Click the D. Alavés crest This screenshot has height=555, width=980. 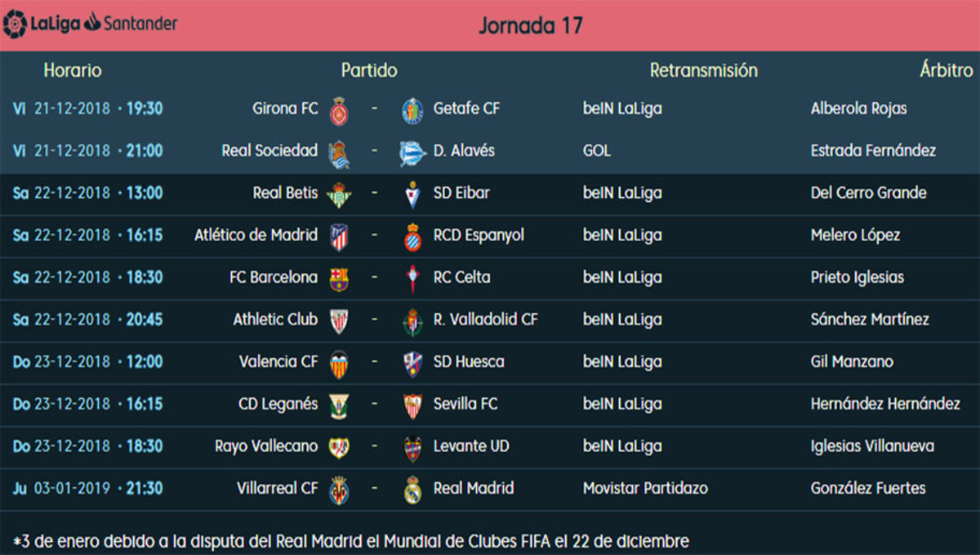click(x=413, y=152)
